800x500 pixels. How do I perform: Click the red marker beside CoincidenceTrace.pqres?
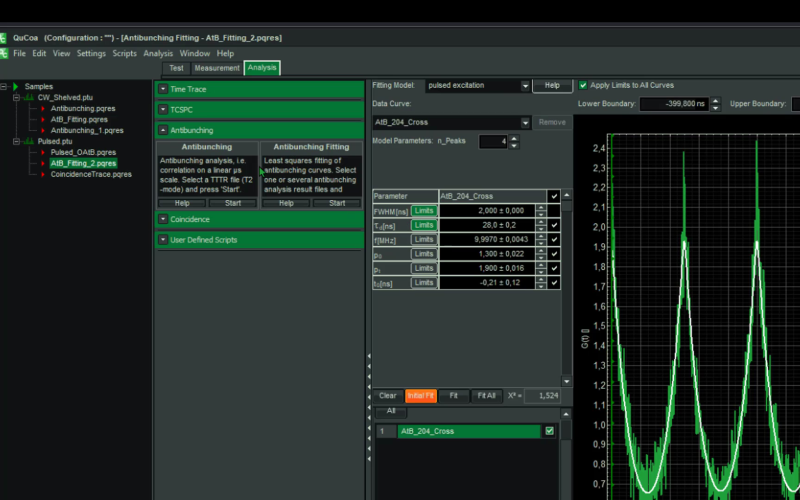[43, 175]
